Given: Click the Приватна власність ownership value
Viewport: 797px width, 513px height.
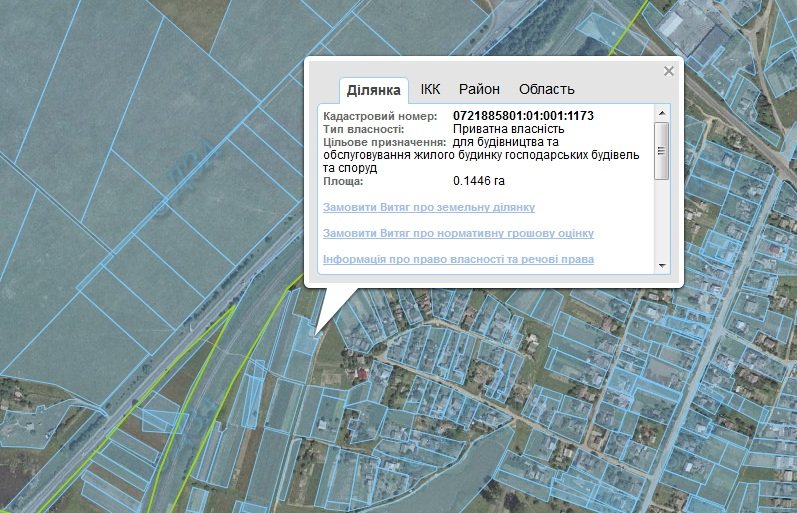Looking at the screenshot, I should click(508, 129).
